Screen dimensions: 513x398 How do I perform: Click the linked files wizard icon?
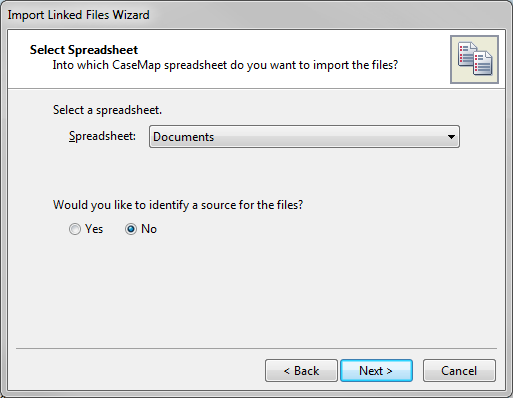(x=474, y=59)
